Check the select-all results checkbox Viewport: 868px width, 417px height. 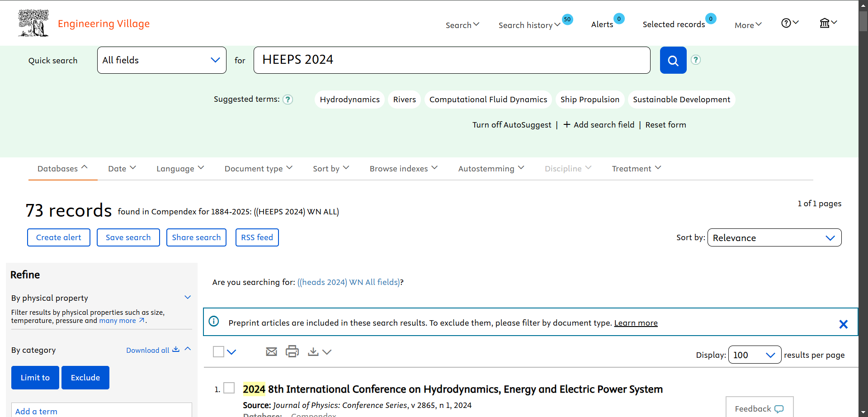[x=218, y=351]
